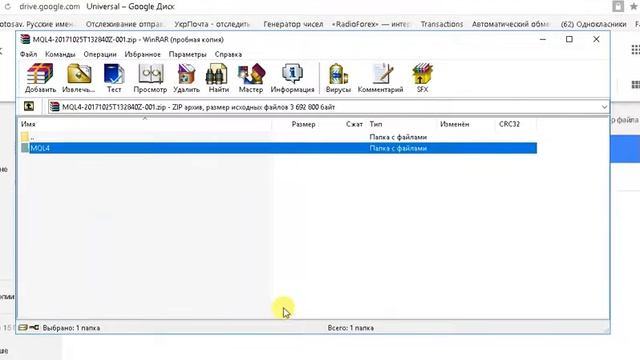
Task: Open the Избранное menu
Action: (x=142, y=54)
